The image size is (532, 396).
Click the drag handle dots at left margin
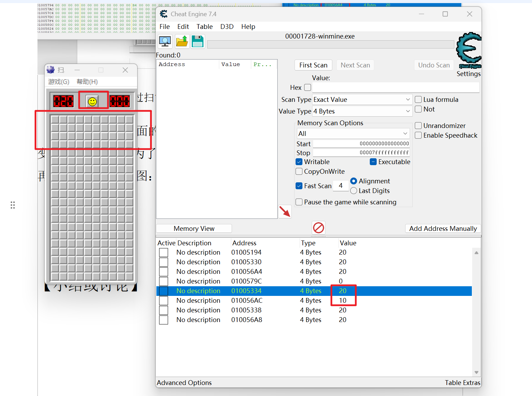click(x=13, y=205)
